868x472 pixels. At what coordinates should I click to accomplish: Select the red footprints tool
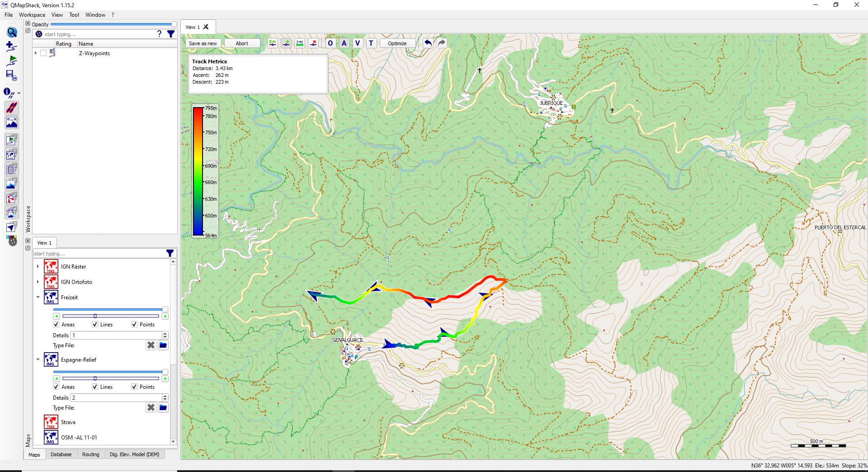(x=11, y=108)
